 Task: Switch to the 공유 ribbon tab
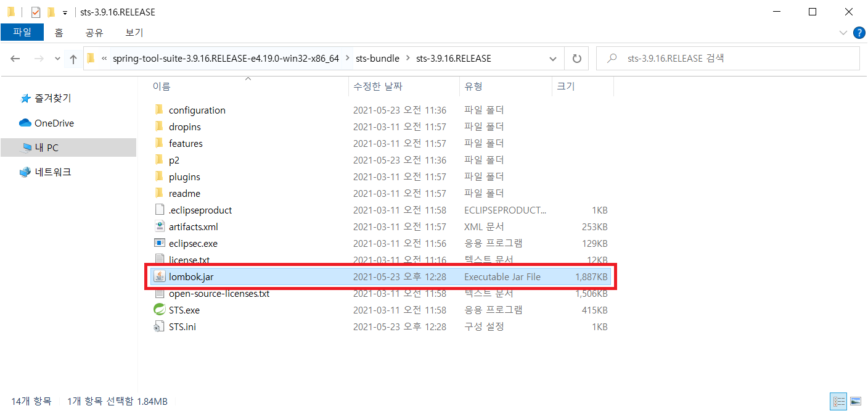click(94, 33)
